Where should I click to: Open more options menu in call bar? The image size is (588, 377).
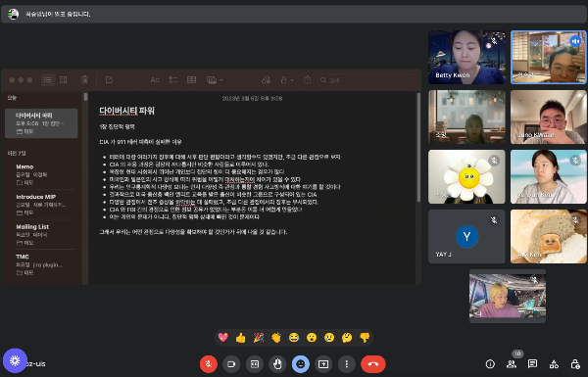347,364
